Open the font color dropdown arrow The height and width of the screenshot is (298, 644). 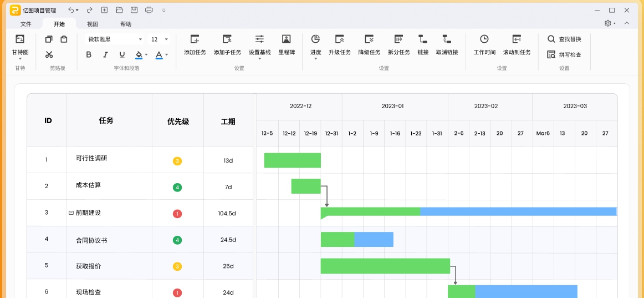(x=167, y=55)
